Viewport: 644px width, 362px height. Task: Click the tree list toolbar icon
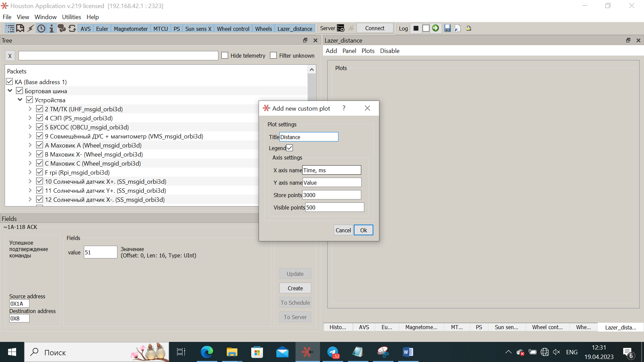(10, 28)
